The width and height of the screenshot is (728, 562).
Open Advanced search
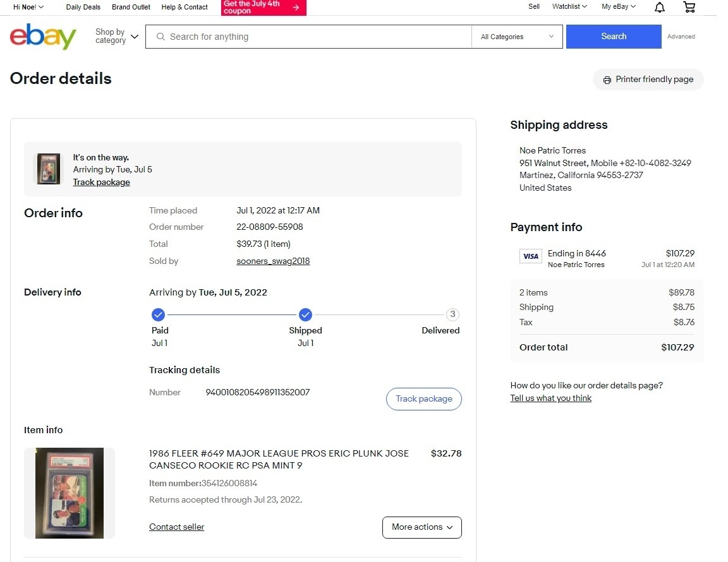tap(681, 36)
